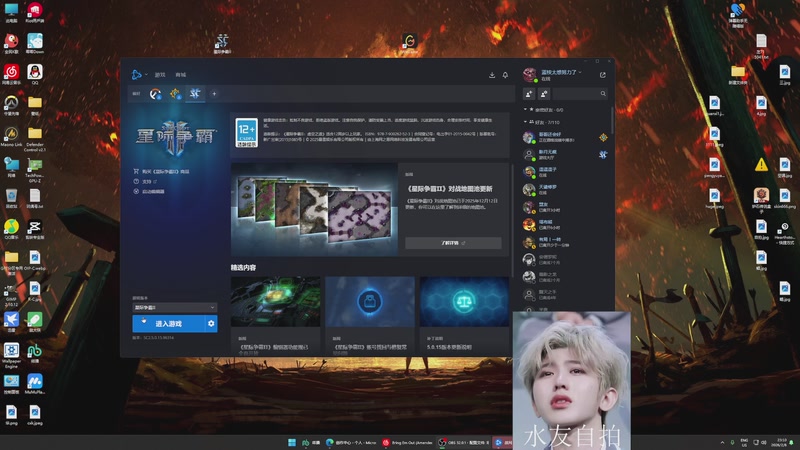Open the account lock featured news card

pos(370,316)
